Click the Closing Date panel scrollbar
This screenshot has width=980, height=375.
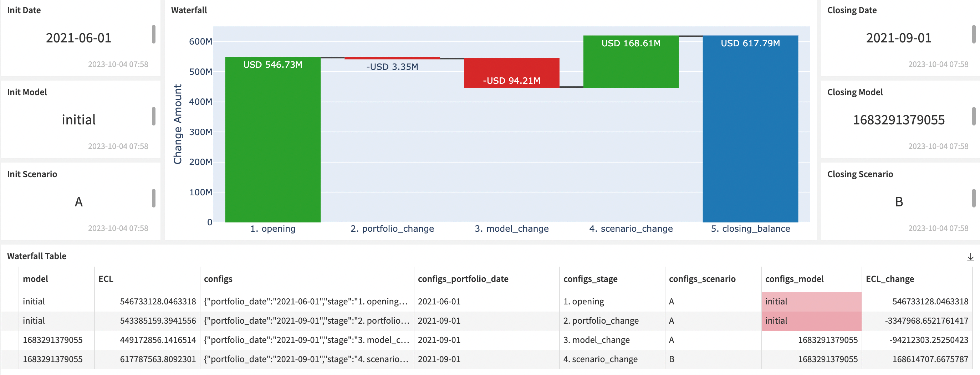tap(974, 34)
